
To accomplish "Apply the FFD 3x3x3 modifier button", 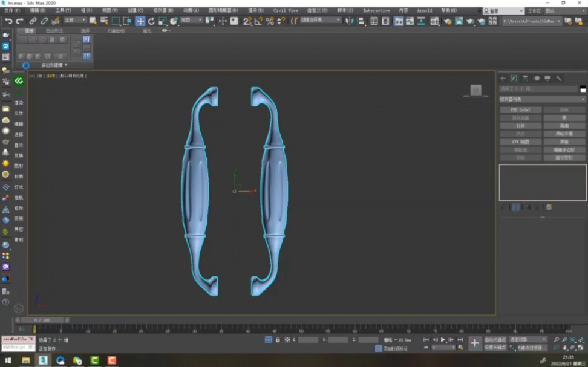I will 520,110.
